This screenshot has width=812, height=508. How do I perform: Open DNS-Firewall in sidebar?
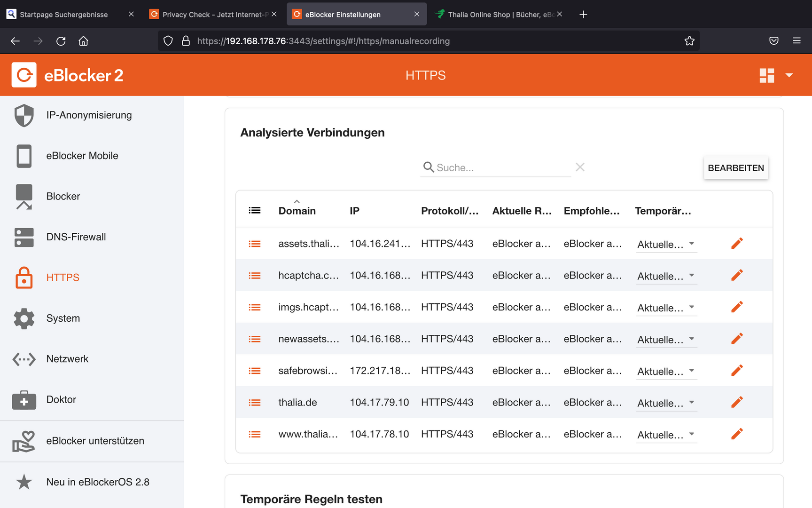76,237
